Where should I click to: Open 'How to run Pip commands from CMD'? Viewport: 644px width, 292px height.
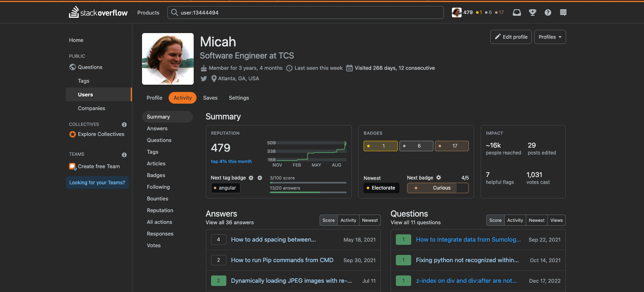(x=282, y=260)
